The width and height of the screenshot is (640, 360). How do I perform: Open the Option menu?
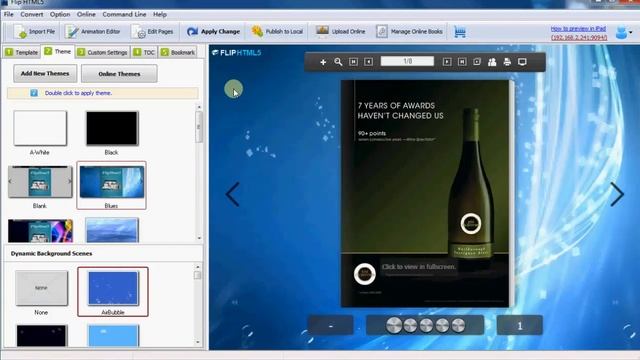[60, 14]
